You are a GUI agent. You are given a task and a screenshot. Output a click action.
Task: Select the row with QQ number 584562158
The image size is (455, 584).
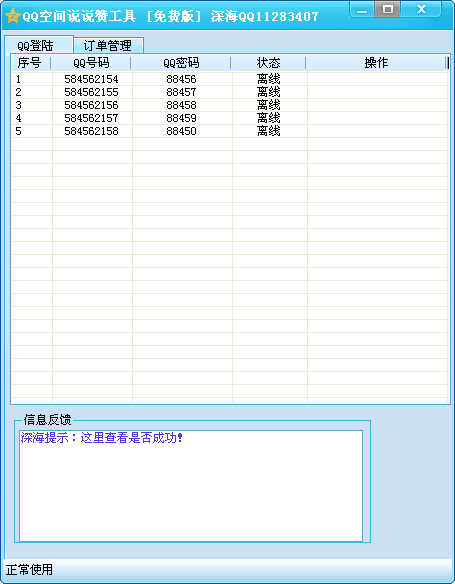230,131
